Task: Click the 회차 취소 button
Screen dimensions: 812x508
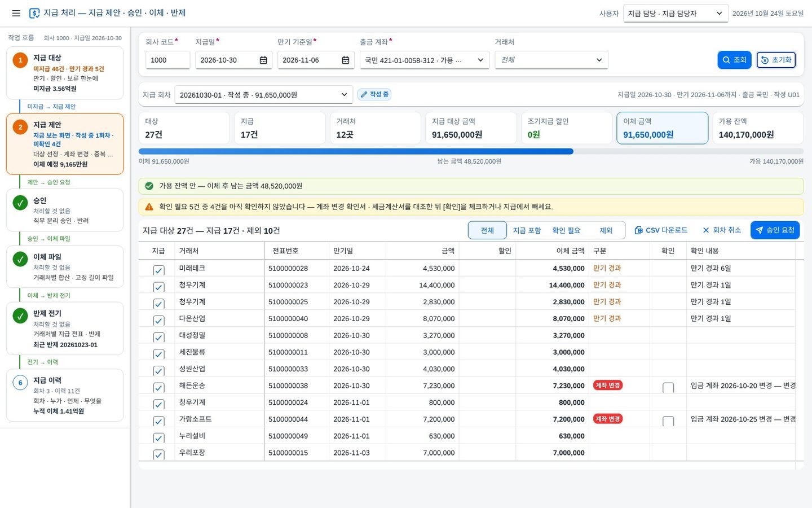Action: coord(721,230)
